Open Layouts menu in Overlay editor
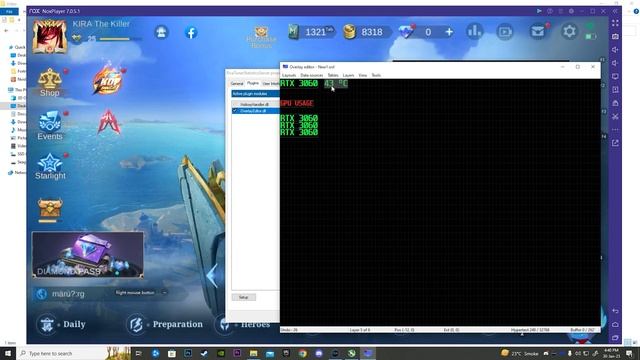640x360 pixels. 289,75
